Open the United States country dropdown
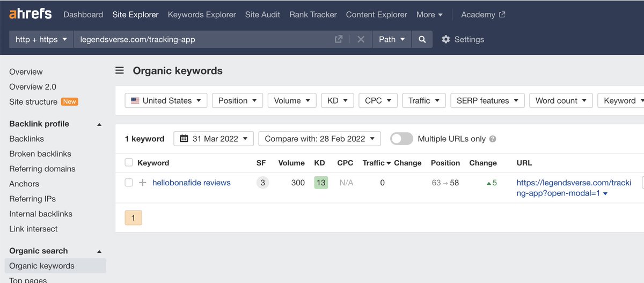 coord(166,100)
